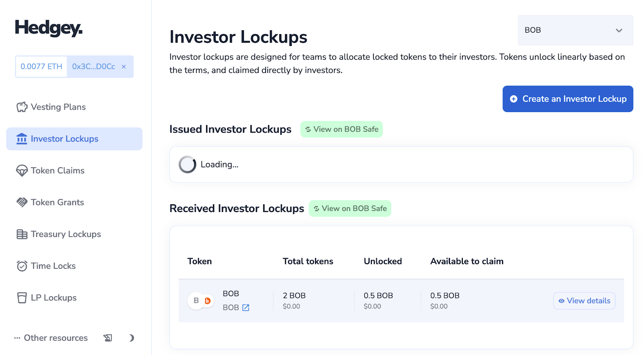Click View on BOB Safe for issued lockups

pyautogui.click(x=341, y=129)
